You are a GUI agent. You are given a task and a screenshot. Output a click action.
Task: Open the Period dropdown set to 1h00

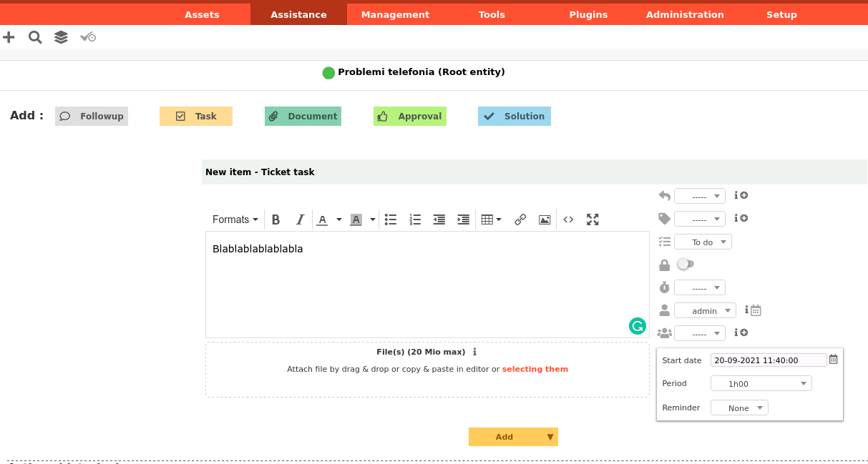point(761,383)
